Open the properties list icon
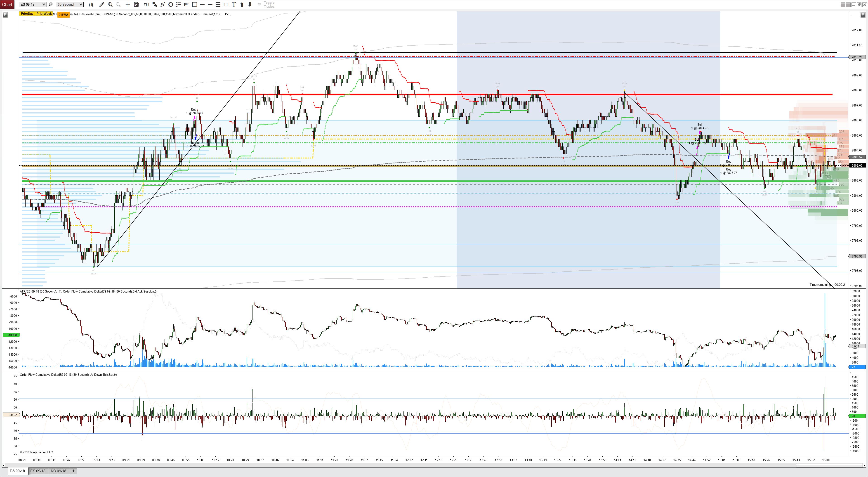 pyautogui.click(x=179, y=4)
